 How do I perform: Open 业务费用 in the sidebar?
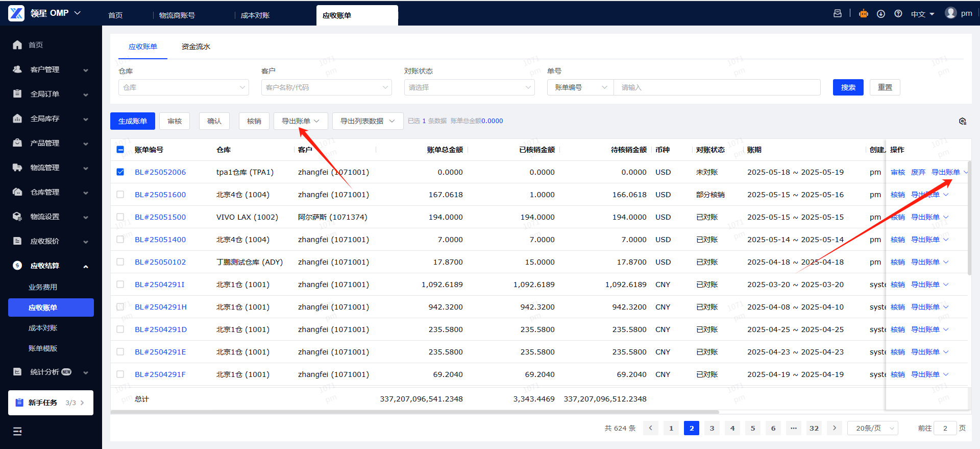pos(43,287)
